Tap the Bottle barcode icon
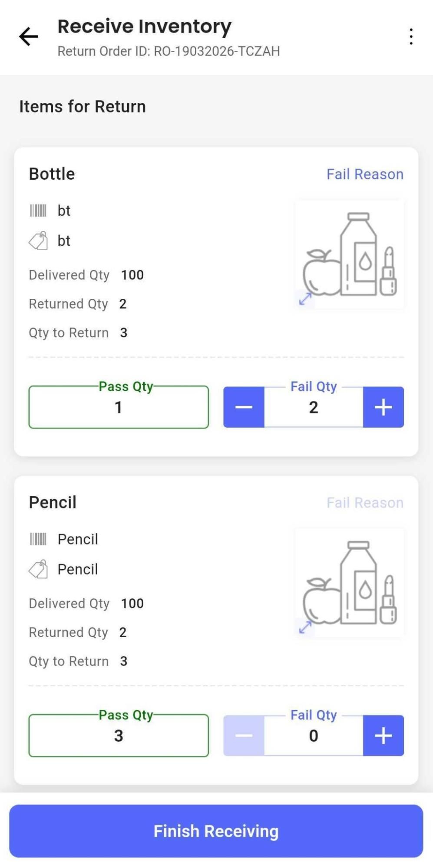The width and height of the screenshot is (433, 868). [38, 211]
